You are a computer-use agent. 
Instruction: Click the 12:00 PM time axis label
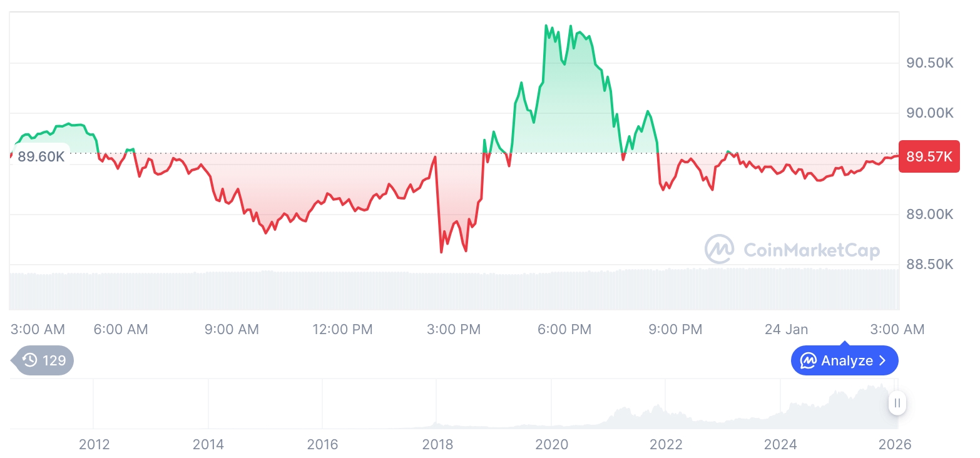tap(342, 329)
